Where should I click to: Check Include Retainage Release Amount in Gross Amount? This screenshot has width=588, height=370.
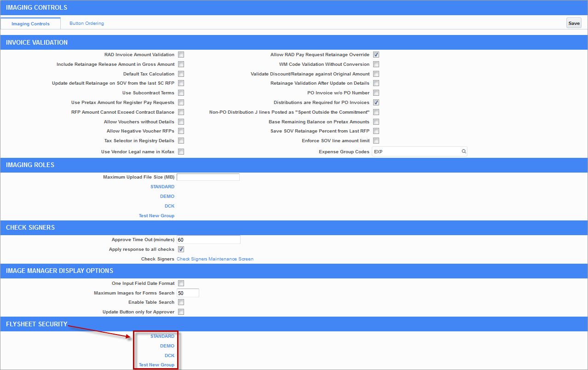coord(181,64)
